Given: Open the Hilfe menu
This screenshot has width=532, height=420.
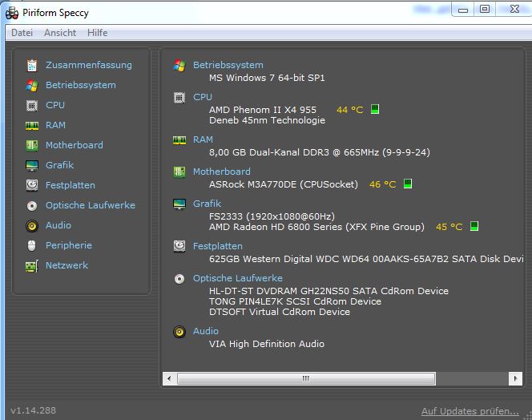Looking at the screenshot, I should tap(98, 33).
